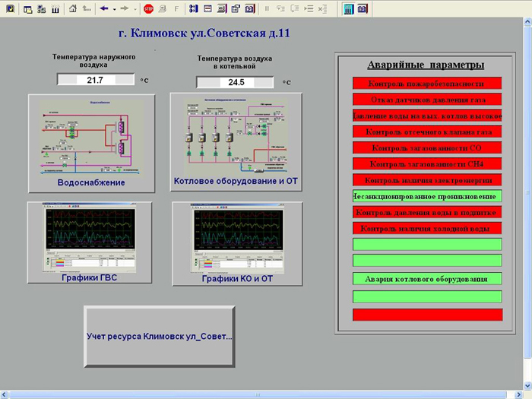
Task: Click the blue binoculars search icon
Action: (x=193, y=9)
